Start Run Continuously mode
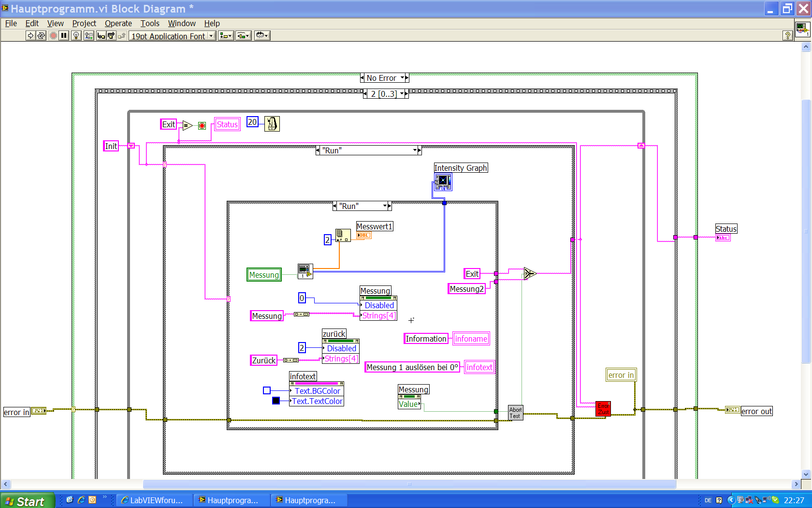 coord(41,35)
